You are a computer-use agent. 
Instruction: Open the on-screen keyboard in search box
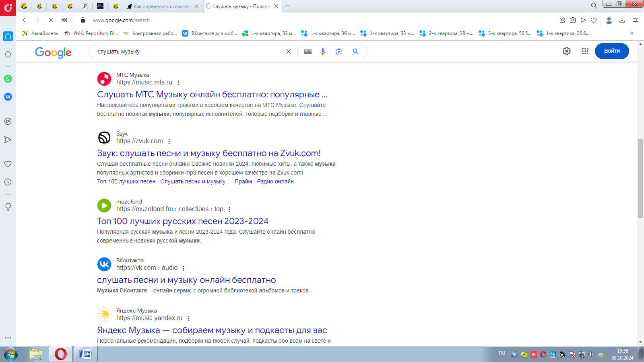pyautogui.click(x=308, y=51)
